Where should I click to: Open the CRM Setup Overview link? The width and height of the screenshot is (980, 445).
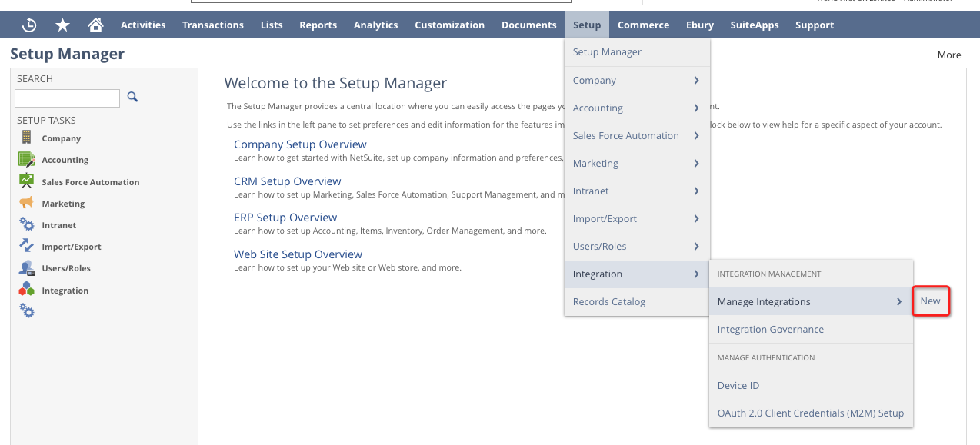(x=287, y=181)
